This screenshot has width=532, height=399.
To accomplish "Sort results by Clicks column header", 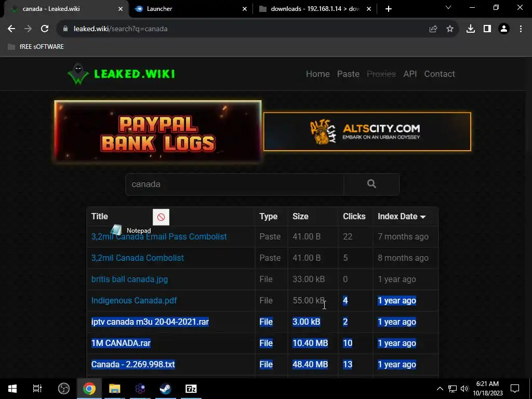I will (x=354, y=217).
